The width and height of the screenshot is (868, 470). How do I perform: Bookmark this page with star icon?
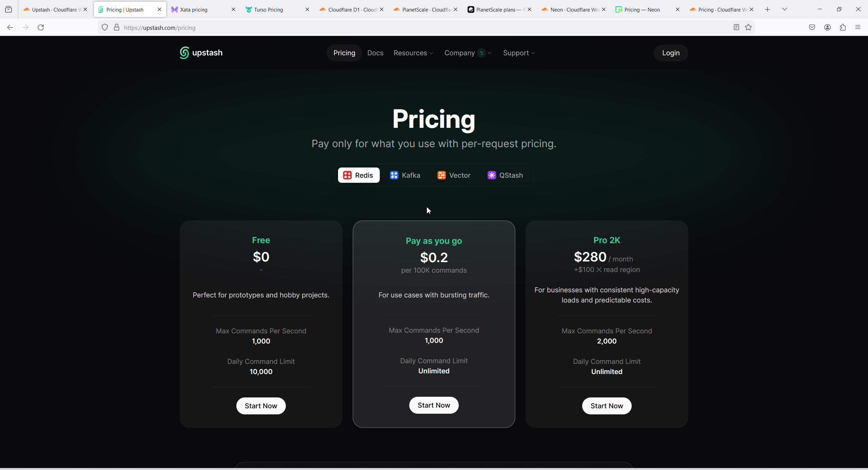point(748,27)
